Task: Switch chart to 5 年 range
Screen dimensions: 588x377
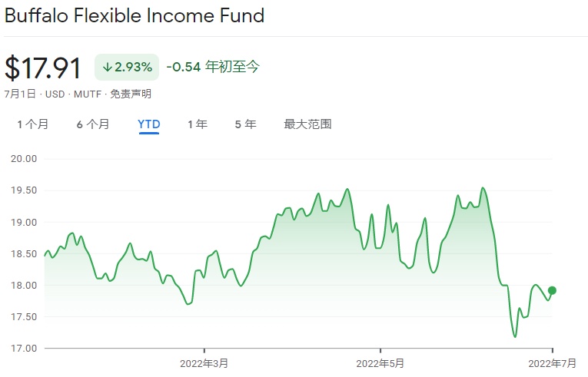Action: 246,124
